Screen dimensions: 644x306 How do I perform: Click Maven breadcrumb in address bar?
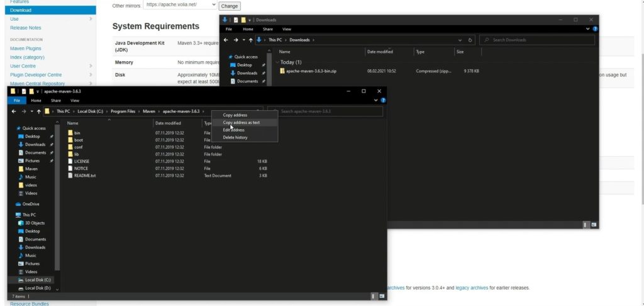pyautogui.click(x=149, y=111)
